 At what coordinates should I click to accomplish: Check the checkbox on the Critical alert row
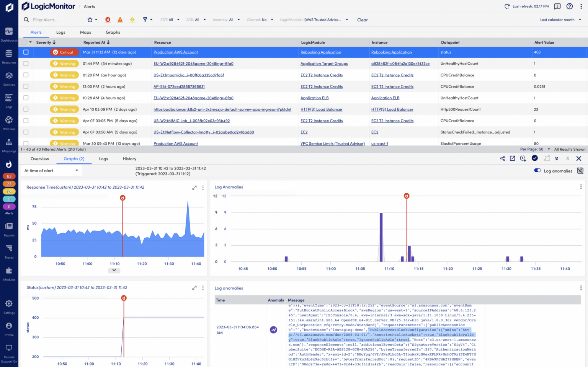26,52
